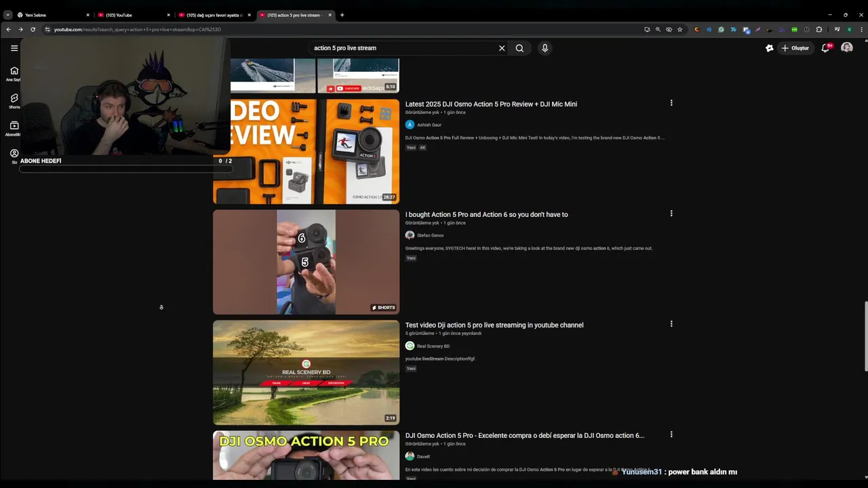This screenshot has width=868, height=488.
Task: Bookmark this page with the star icon
Action: (679, 29)
